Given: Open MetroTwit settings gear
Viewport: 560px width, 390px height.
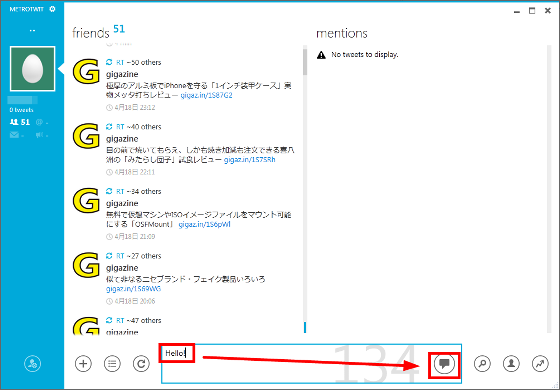Looking at the screenshot, I should click(52, 9).
